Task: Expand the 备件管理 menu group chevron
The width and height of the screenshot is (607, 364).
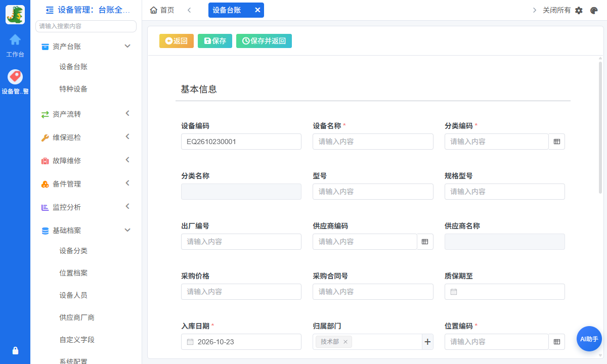Action: click(x=127, y=183)
